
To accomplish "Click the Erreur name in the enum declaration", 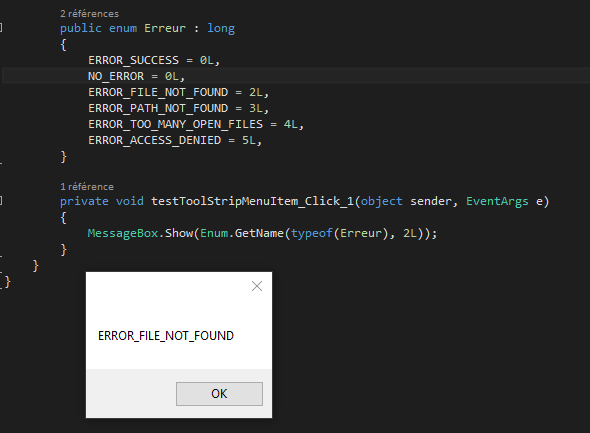I will pos(165,28).
